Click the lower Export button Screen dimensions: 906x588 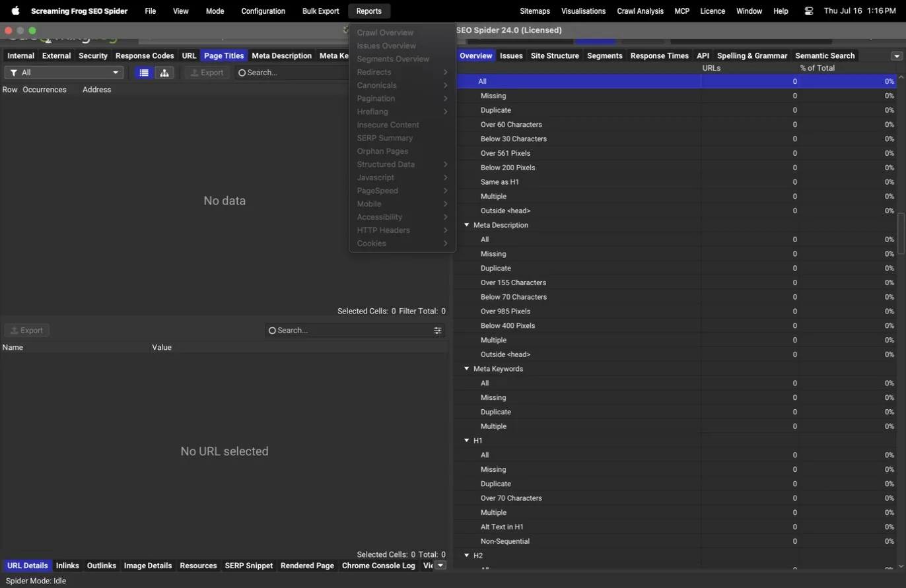[26, 331]
